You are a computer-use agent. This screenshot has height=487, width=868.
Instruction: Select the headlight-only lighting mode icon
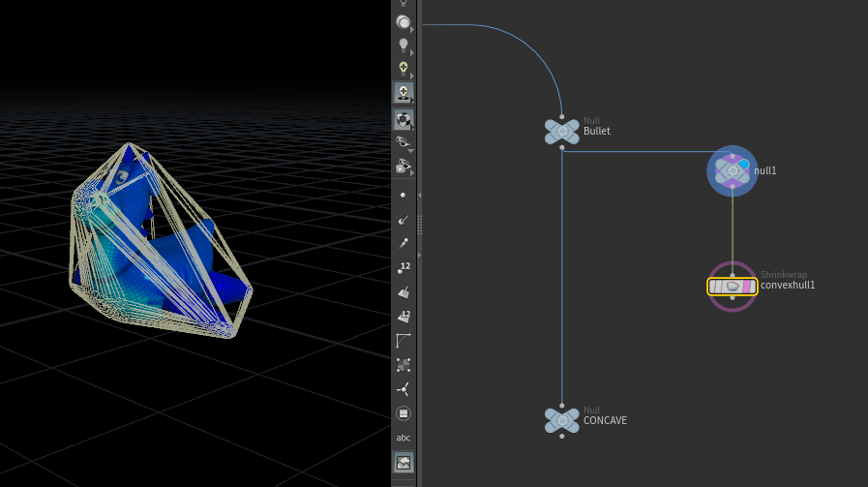(x=403, y=22)
